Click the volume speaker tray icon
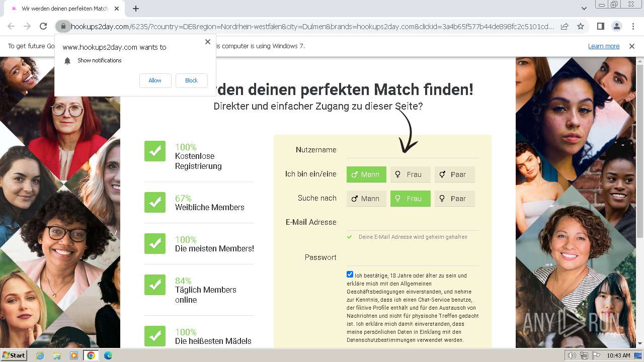This screenshot has width=644, height=362. click(572, 355)
